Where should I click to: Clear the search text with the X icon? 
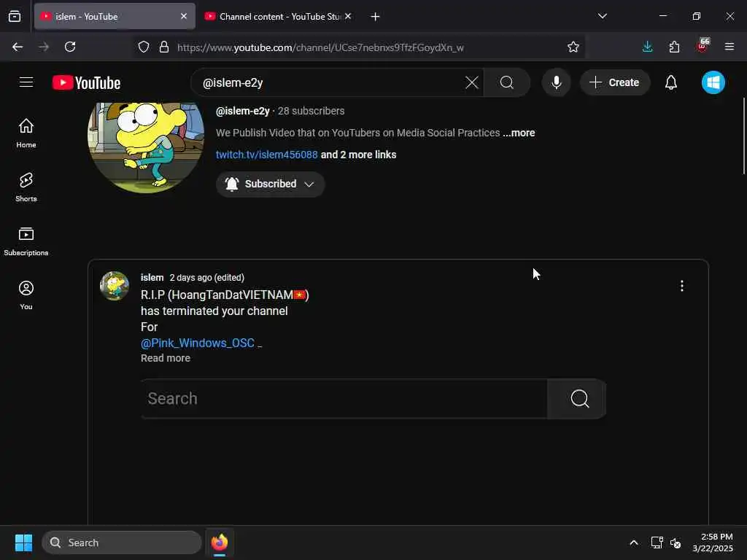(472, 82)
